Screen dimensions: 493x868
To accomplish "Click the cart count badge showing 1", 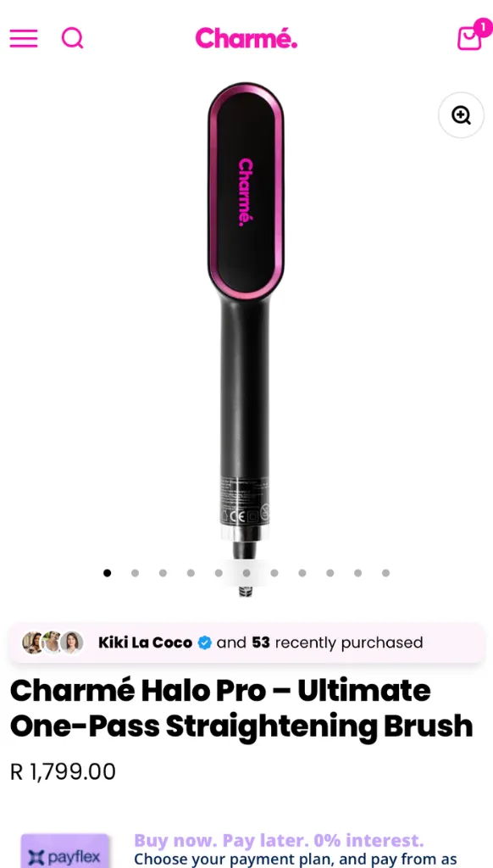I will 483,27.
